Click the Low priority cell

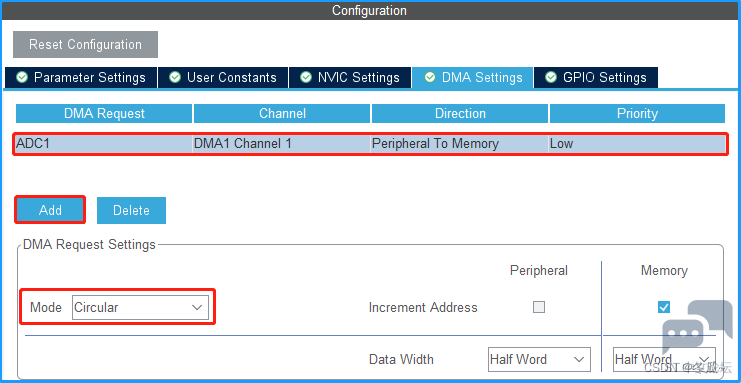(x=637, y=144)
